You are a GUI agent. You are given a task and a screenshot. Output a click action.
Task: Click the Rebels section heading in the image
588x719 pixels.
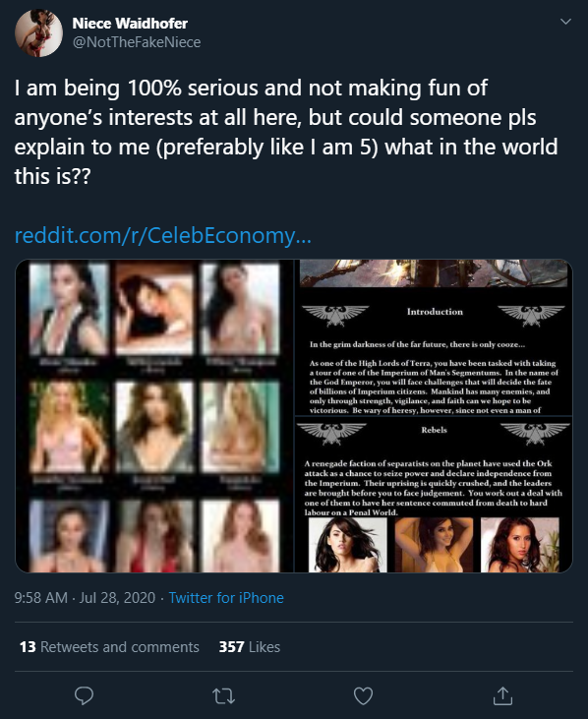click(x=434, y=430)
